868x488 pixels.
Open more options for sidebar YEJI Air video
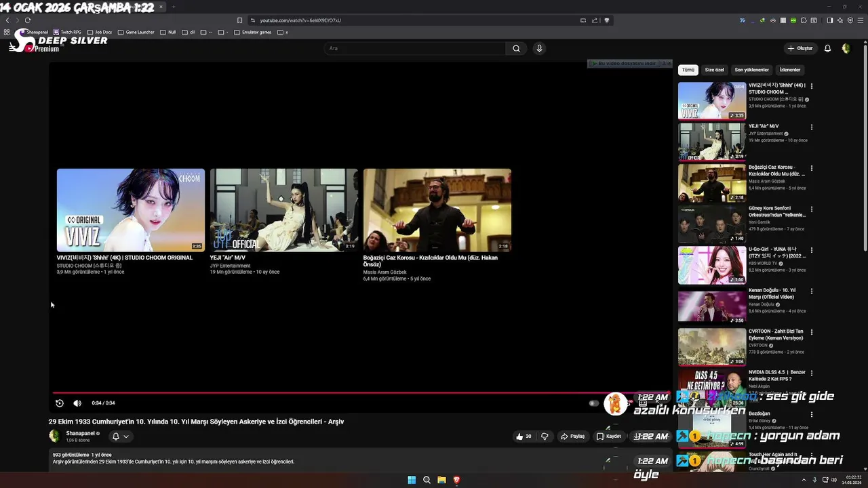[x=811, y=127]
